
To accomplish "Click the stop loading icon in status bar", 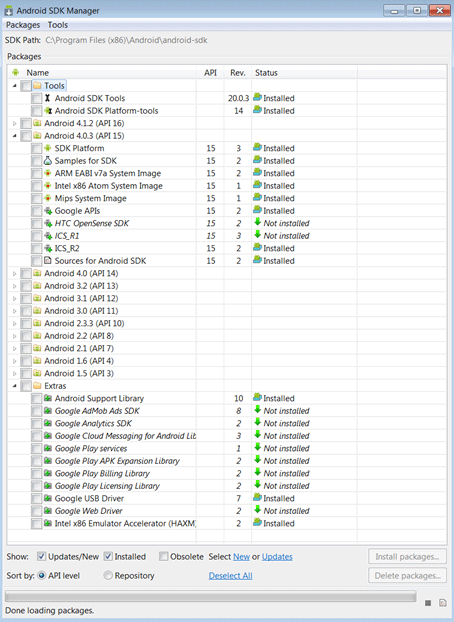I will [x=428, y=603].
